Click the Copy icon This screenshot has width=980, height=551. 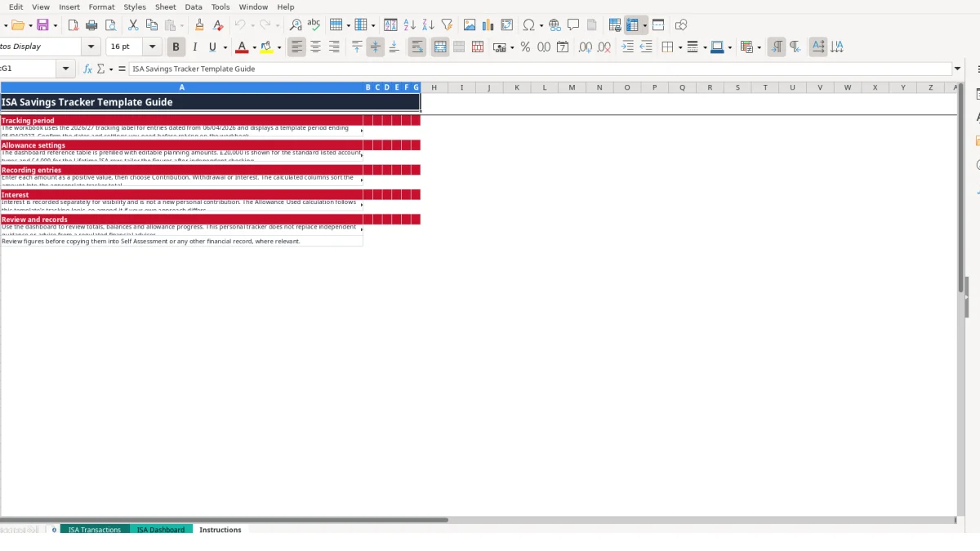(x=151, y=25)
